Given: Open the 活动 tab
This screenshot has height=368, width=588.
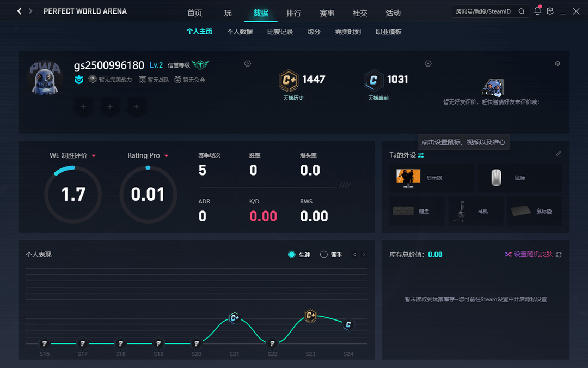Looking at the screenshot, I should (393, 13).
